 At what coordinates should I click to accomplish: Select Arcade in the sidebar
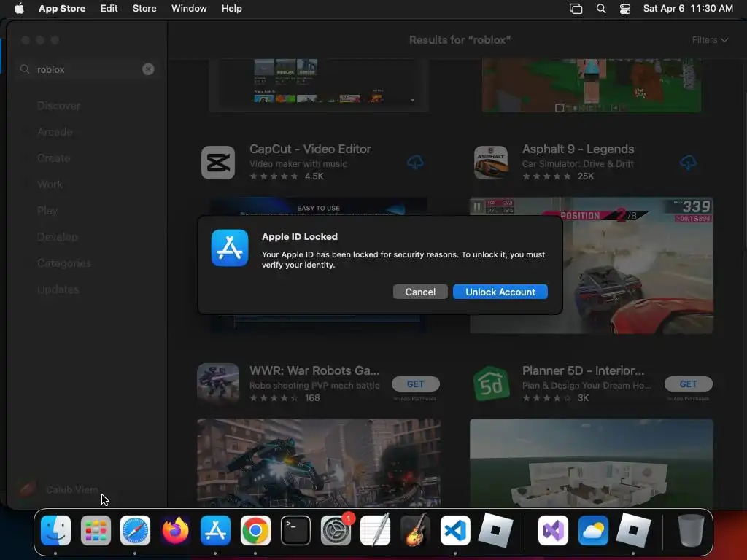55,132
